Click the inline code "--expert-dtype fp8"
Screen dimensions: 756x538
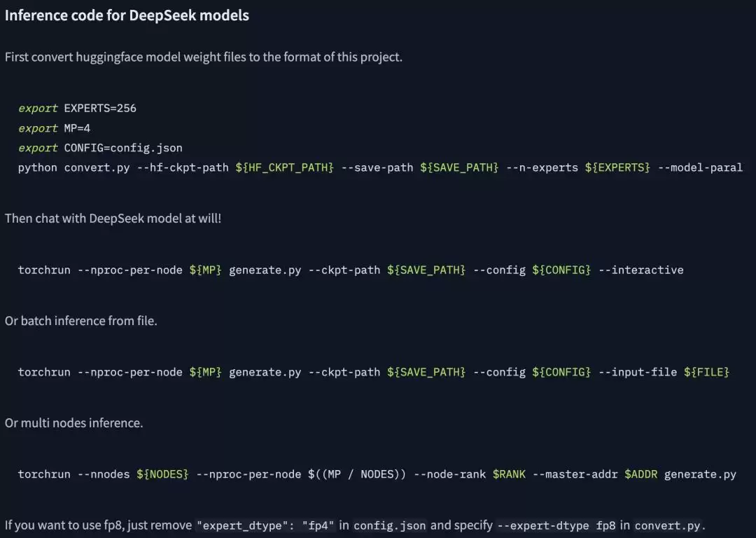[556, 525]
